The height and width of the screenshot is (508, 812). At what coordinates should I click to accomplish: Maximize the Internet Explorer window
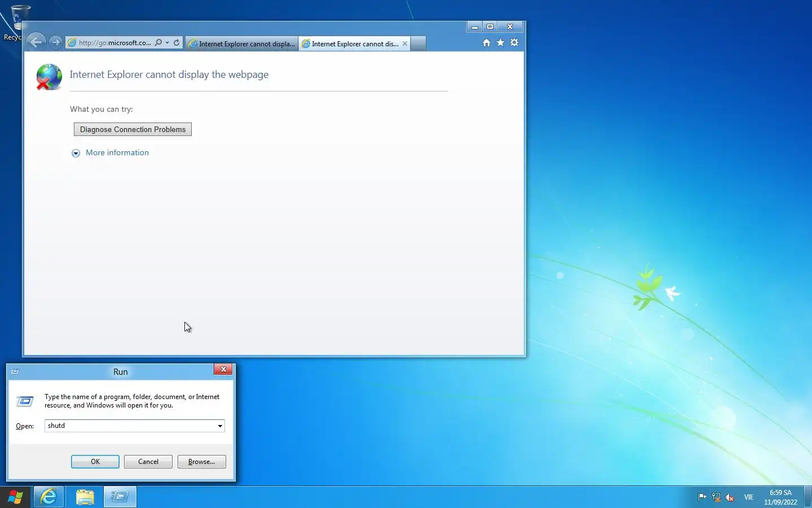pos(490,27)
